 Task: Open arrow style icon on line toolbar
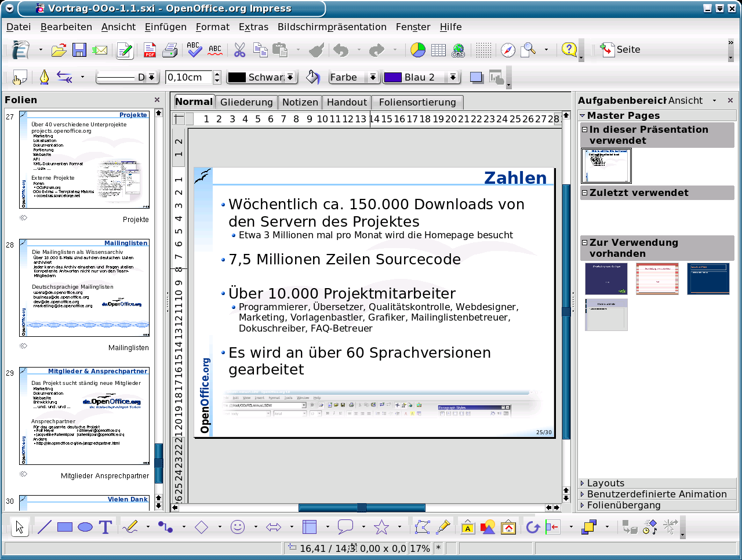[64, 77]
